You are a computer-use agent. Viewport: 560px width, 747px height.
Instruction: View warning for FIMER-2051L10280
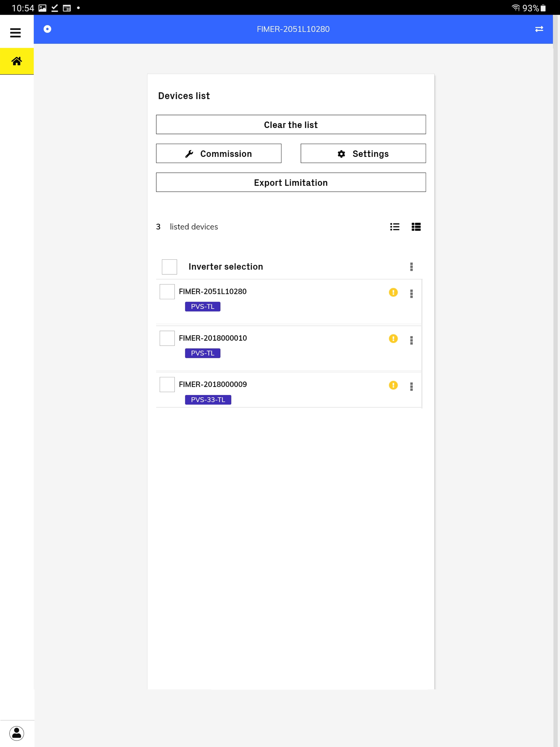pos(393,292)
